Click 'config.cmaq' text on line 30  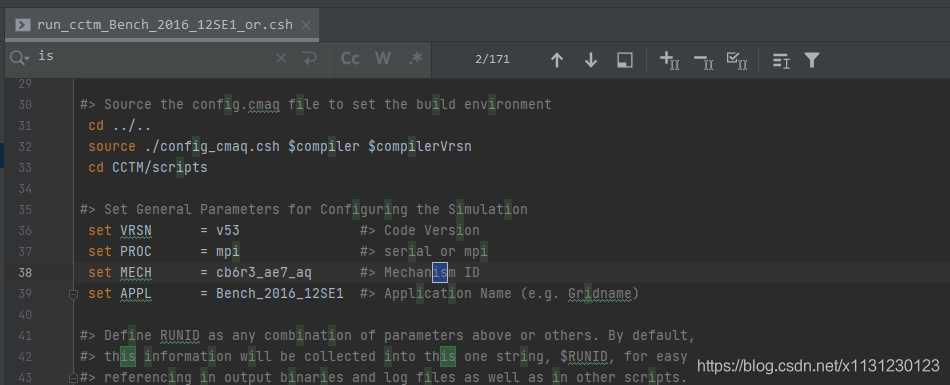click(236, 104)
